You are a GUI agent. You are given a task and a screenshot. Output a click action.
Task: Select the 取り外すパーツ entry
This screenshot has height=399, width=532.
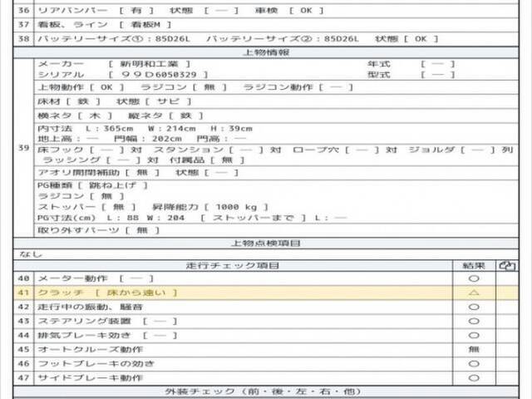98,231
